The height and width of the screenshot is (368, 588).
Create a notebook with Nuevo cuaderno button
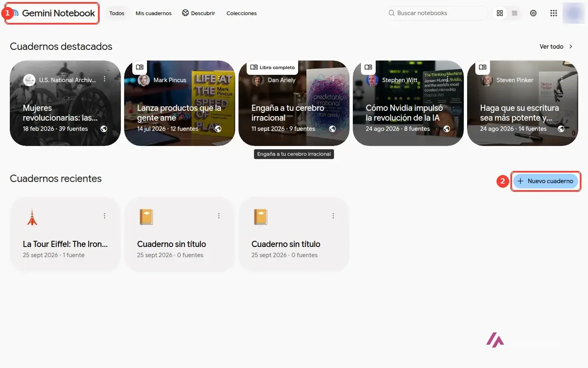(546, 181)
